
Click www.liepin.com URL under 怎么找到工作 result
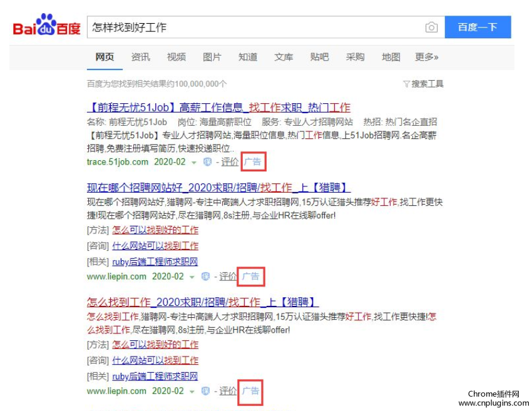(116, 391)
